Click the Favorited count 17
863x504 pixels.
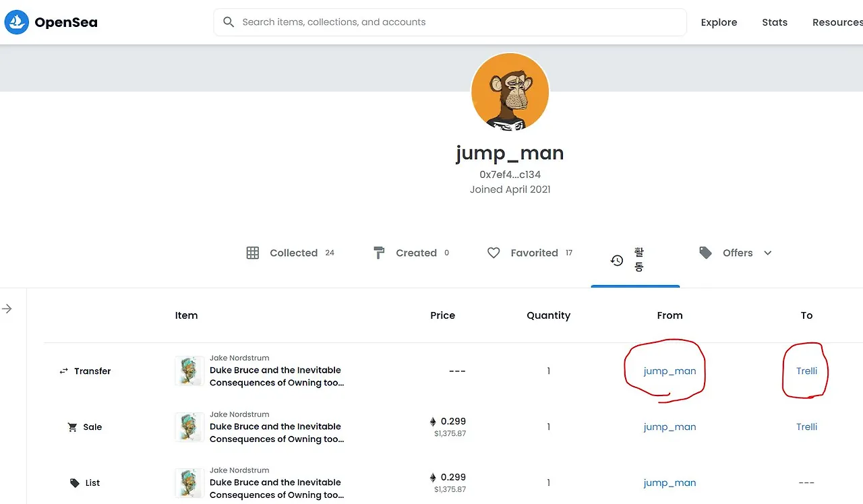pyautogui.click(x=569, y=253)
